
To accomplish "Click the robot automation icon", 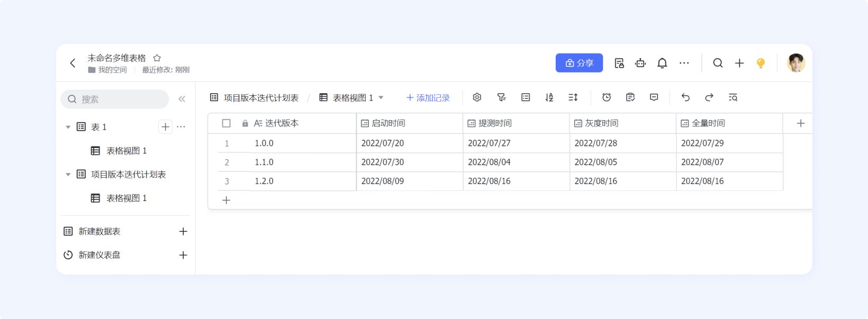I will click(640, 63).
